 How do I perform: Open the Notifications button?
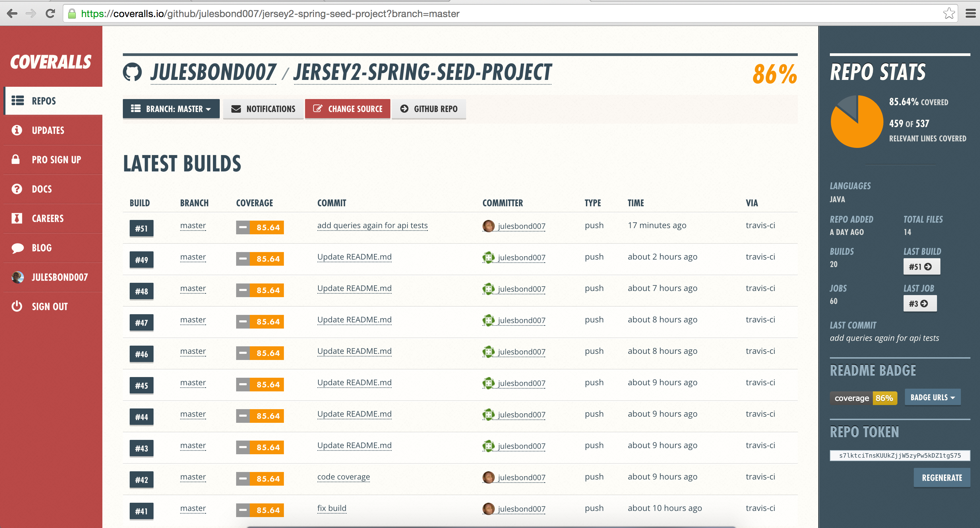[x=263, y=109]
